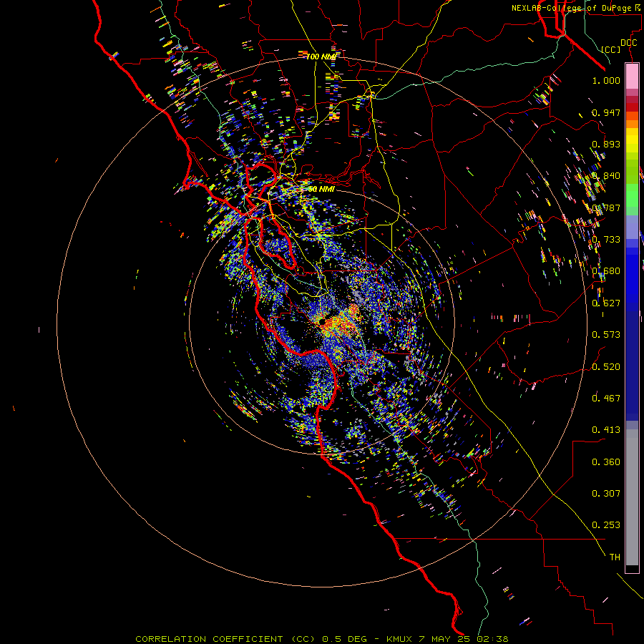Click the 100 NMI range ring label

[321, 57]
